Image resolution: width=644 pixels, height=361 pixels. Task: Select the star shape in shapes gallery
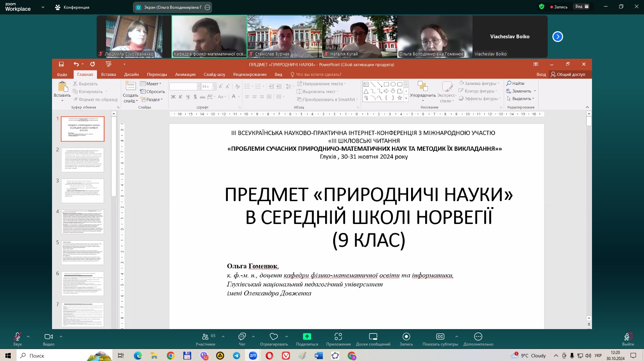click(x=400, y=98)
